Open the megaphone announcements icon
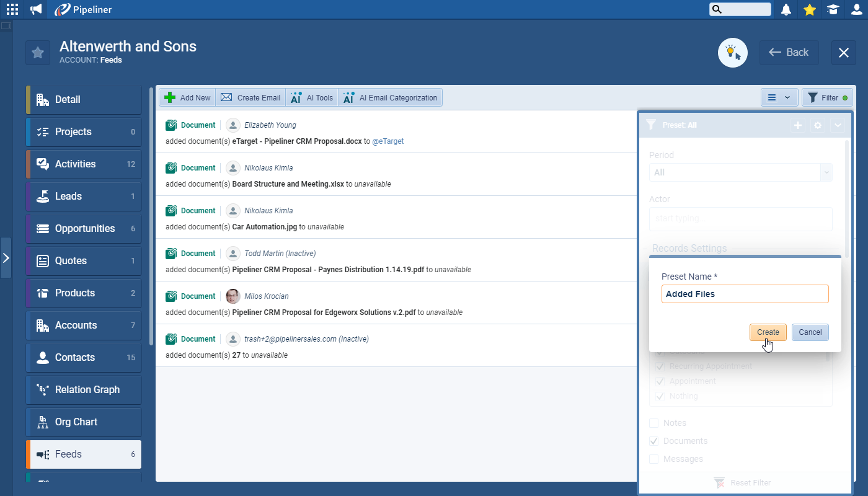 (37, 9)
